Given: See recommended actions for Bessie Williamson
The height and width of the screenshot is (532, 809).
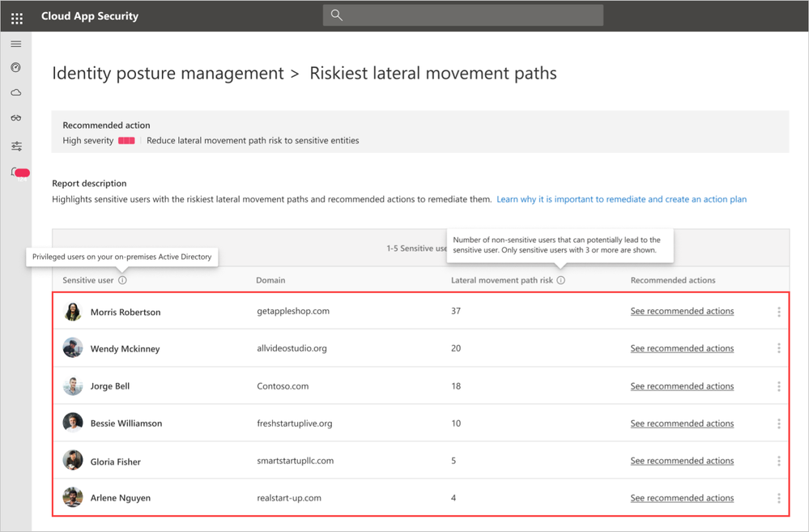Looking at the screenshot, I should click(x=682, y=423).
